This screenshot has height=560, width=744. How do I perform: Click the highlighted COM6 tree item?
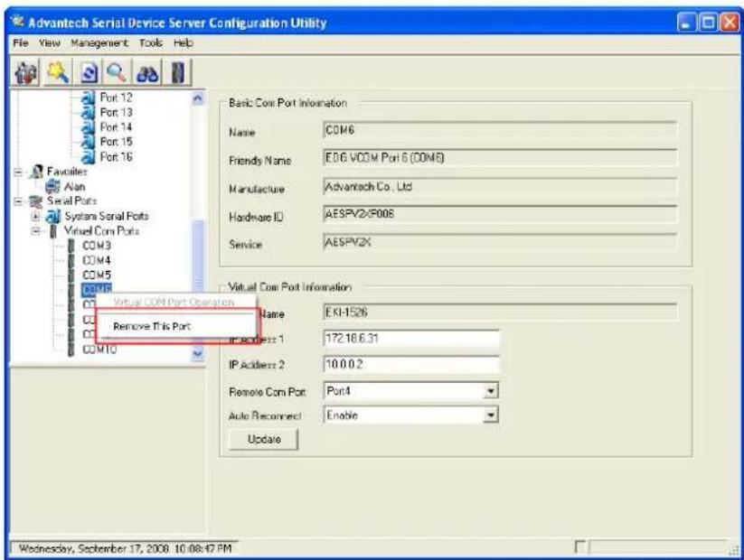point(97,289)
